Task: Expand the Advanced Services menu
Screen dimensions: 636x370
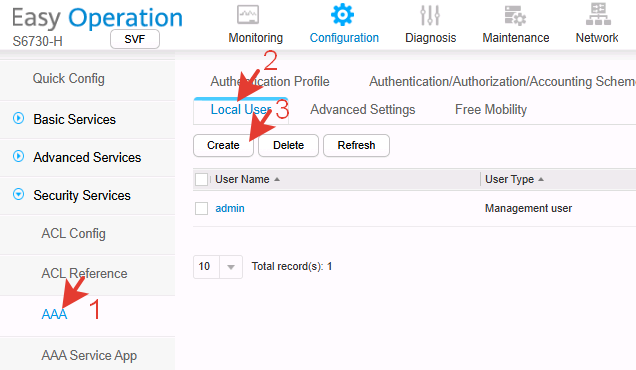Action: pyautogui.click(x=19, y=156)
